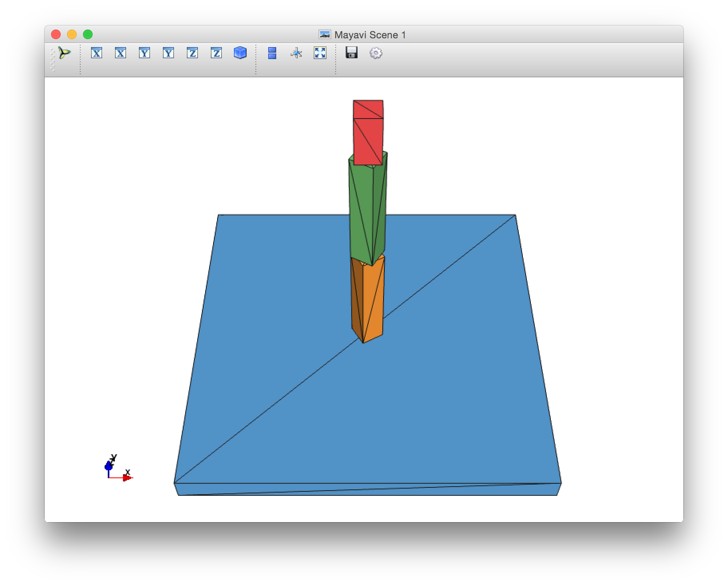Toggle the axes indicator display
Image resolution: width=728 pixels, height=586 pixels.
click(296, 53)
